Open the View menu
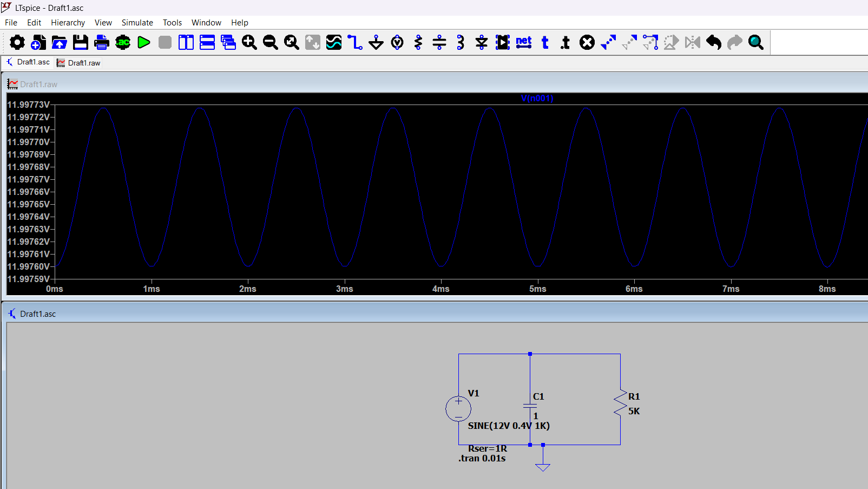 pos(103,23)
